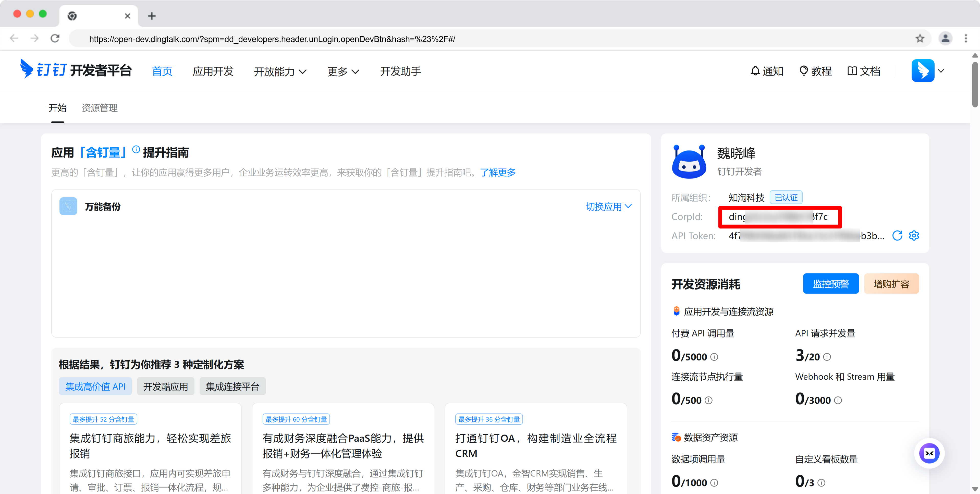Open 应用开发 in navigation
980x494 pixels.
(x=213, y=71)
